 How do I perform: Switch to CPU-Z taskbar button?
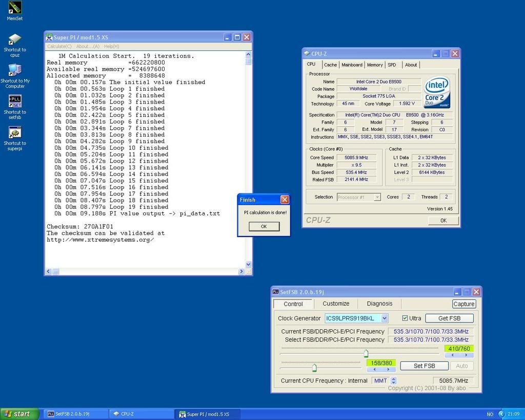click(142, 414)
